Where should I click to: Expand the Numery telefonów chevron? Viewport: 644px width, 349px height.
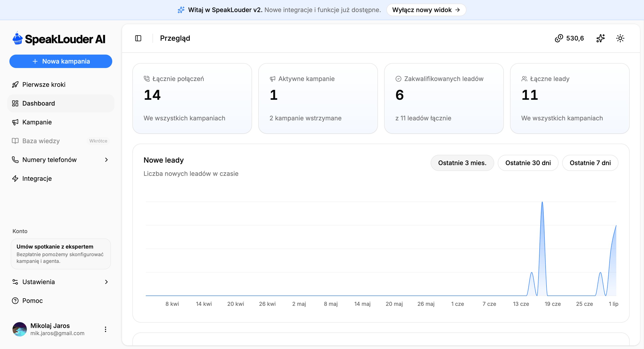coord(106,160)
